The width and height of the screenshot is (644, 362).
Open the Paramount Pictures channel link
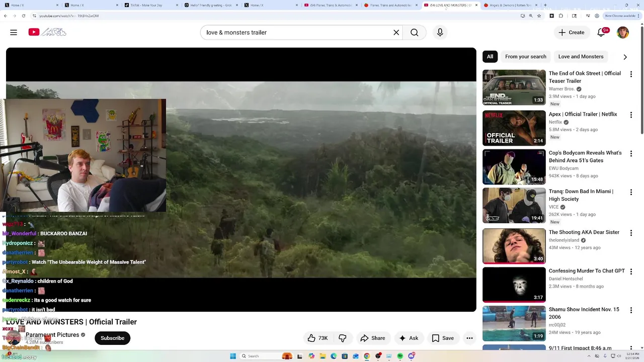pyautogui.click(x=52, y=335)
